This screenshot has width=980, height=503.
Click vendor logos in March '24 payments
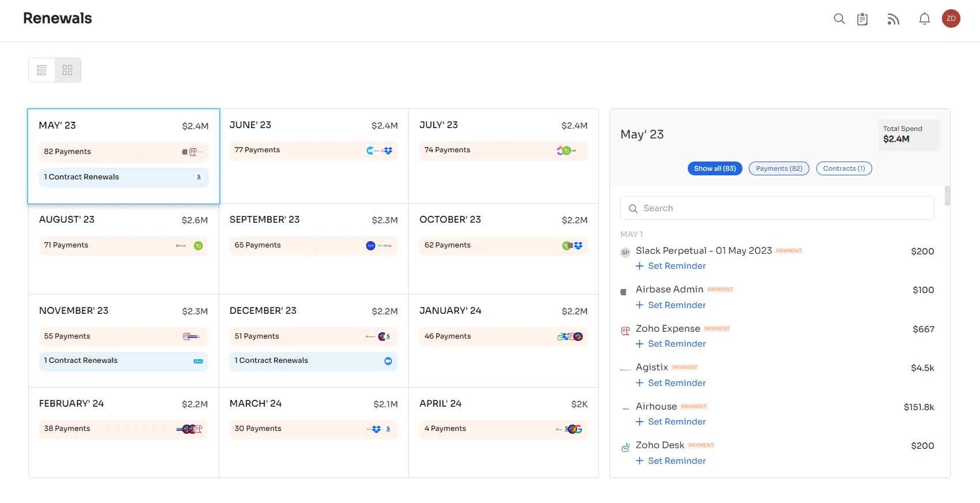[379, 429]
